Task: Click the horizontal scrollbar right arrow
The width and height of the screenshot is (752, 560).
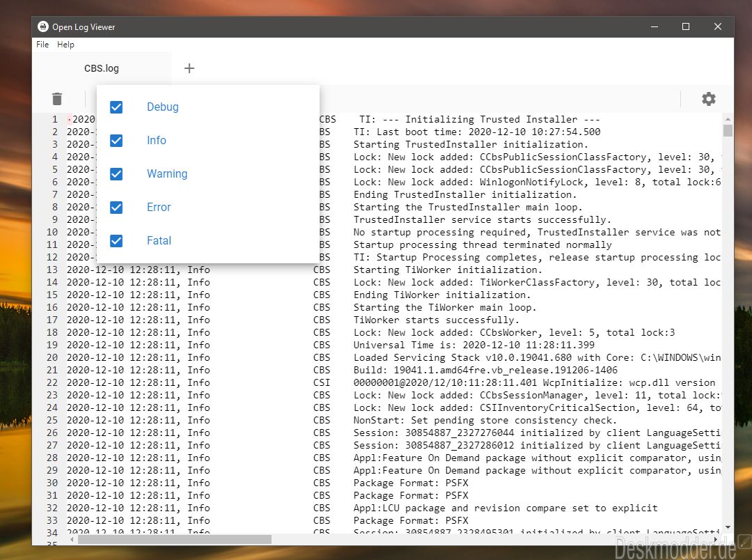Action: pyautogui.click(x=716, y=539)
